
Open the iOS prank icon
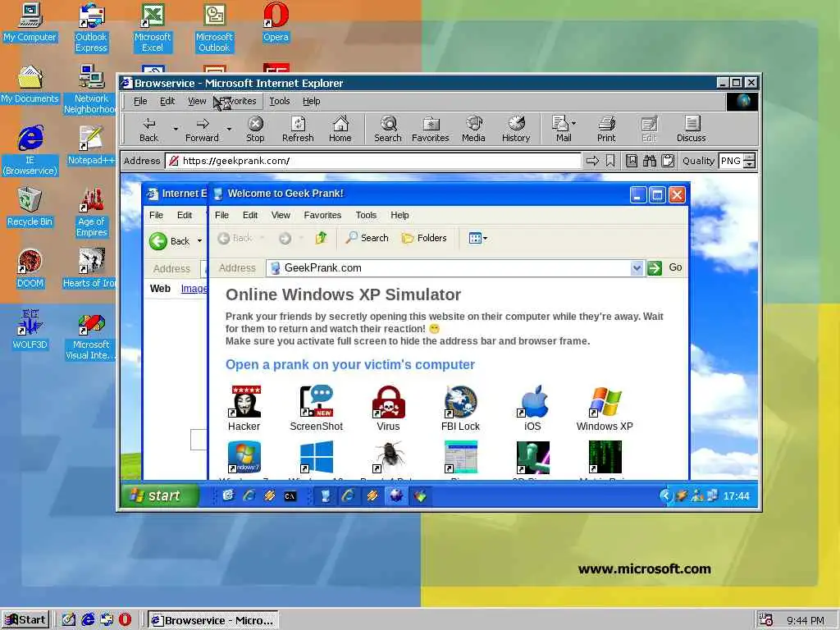click(x=532, y=409)
